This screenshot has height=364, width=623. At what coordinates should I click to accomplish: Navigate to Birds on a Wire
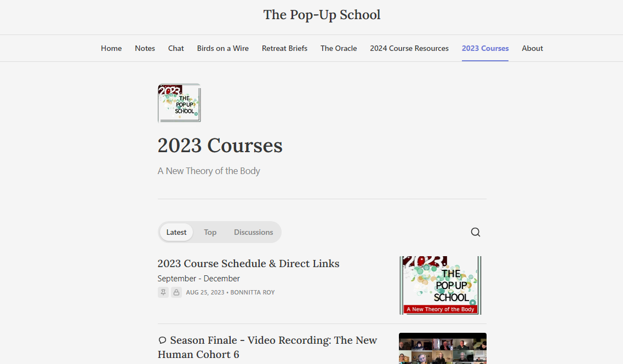[x=222, y=48]
